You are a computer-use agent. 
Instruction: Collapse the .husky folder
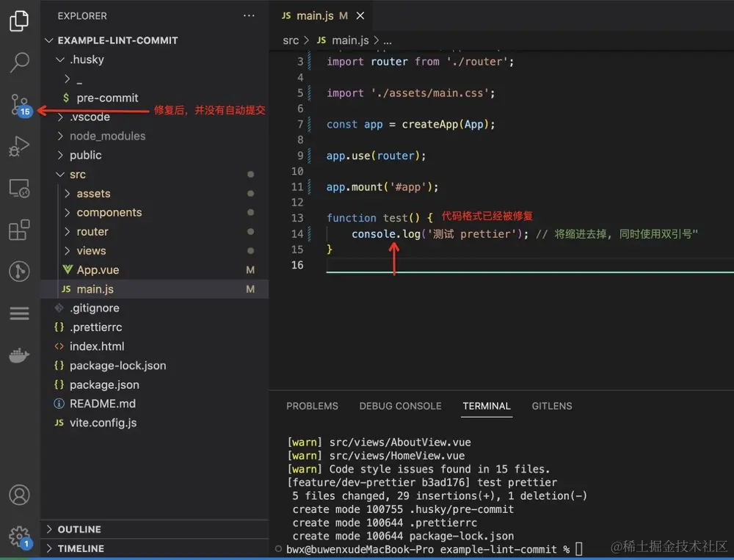[60, 59]
